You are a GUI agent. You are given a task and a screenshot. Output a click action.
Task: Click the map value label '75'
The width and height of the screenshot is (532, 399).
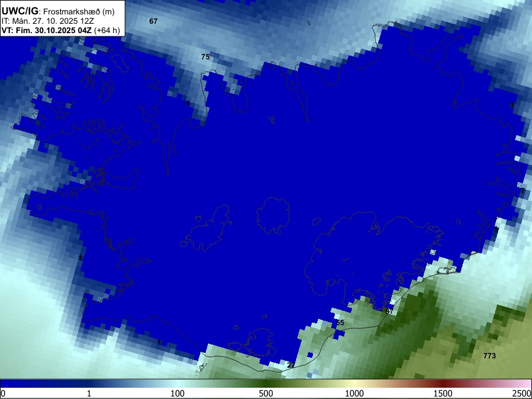click(x=205, y=57)
